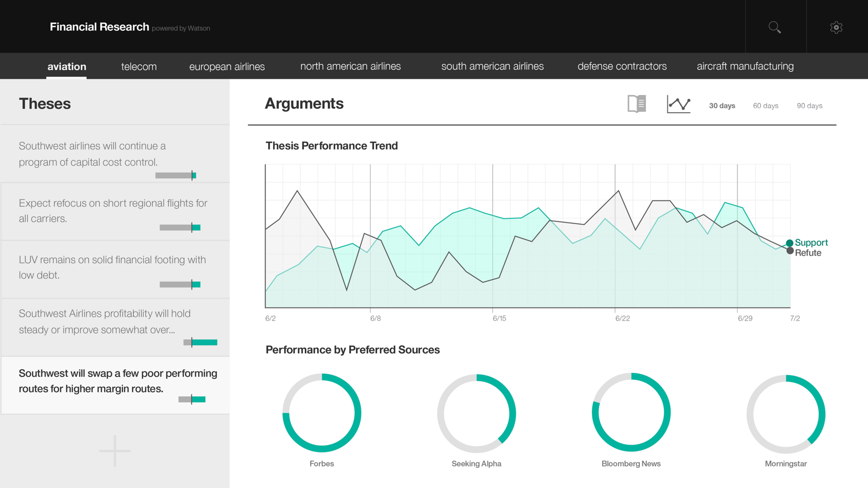Select thesis on short regional flights
868x488 pixels.
coord(115,211)
